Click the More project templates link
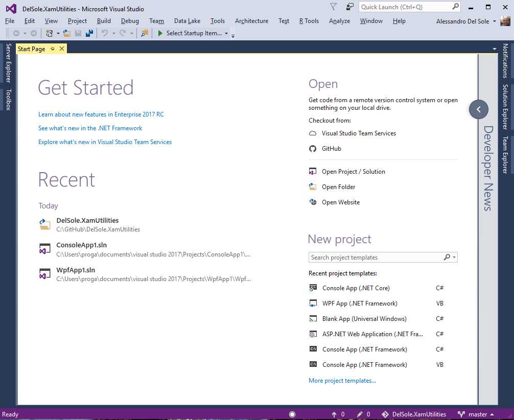514x420 pixels. point(342,381)
